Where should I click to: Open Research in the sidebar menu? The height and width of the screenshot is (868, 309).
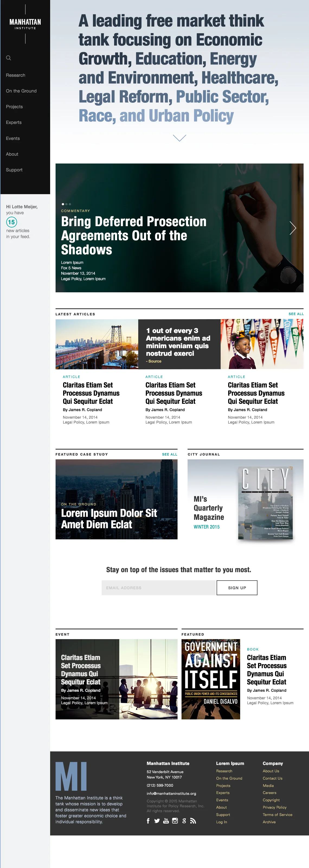pyautogui.click(x=15, y=75)
